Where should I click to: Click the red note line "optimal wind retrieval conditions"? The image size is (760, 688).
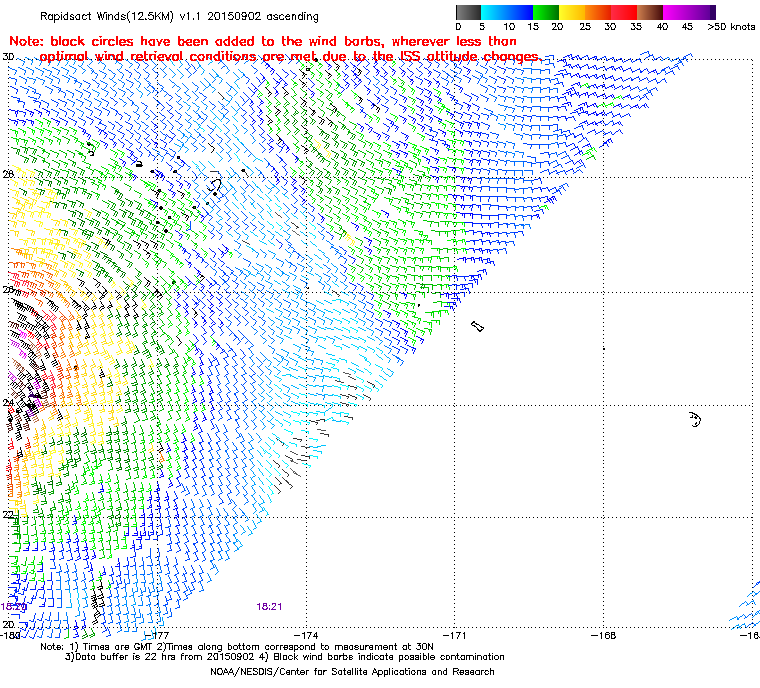[290, 56]
